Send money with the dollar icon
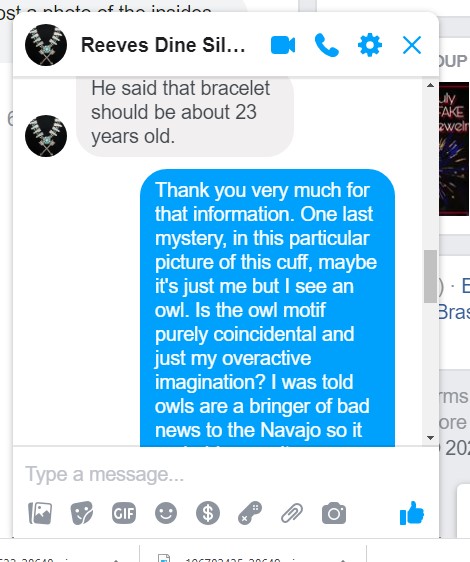The width and height of the screenshot is (470, 562). pos(208,513)
